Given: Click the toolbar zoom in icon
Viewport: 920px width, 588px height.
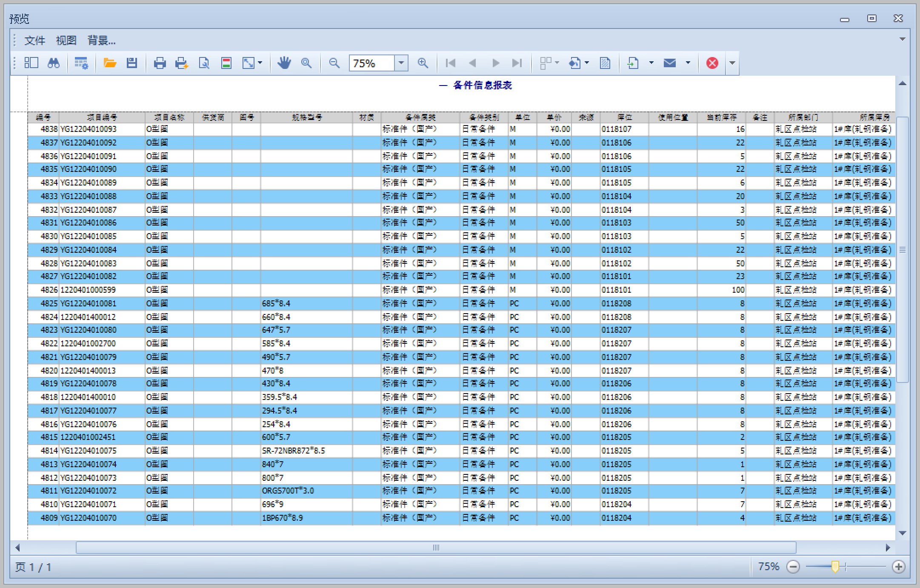Looking at the screenshot, I should coord(423,63).
